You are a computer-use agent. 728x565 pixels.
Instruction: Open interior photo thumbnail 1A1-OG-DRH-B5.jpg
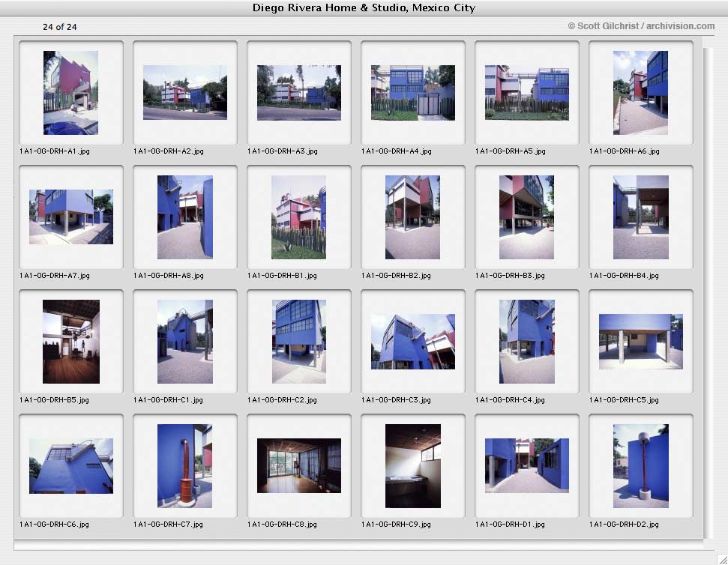tap(71, 342)
